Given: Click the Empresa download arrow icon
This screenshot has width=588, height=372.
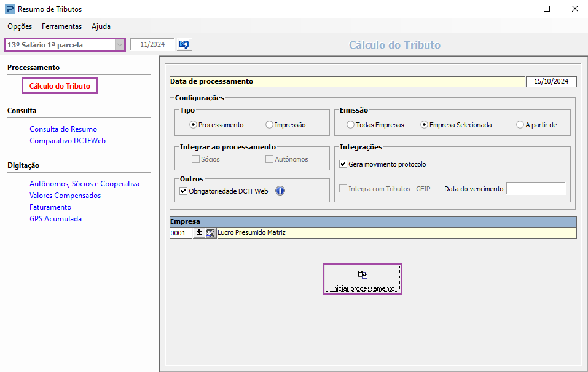Looking at the screenshot, I should tap(199, 233).
